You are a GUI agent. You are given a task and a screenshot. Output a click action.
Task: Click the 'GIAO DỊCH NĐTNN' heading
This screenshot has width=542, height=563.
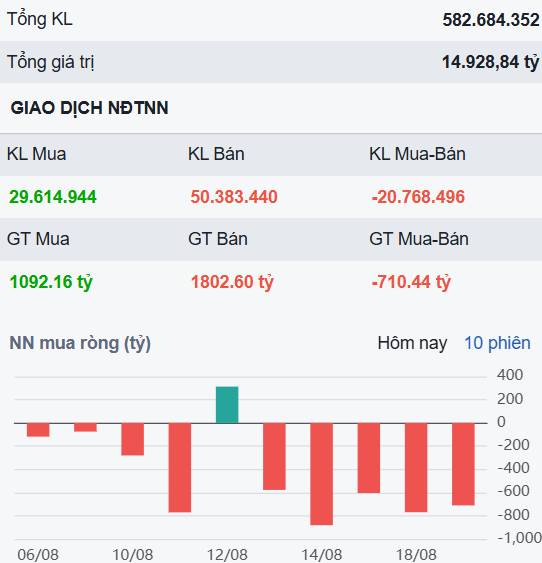89,108
